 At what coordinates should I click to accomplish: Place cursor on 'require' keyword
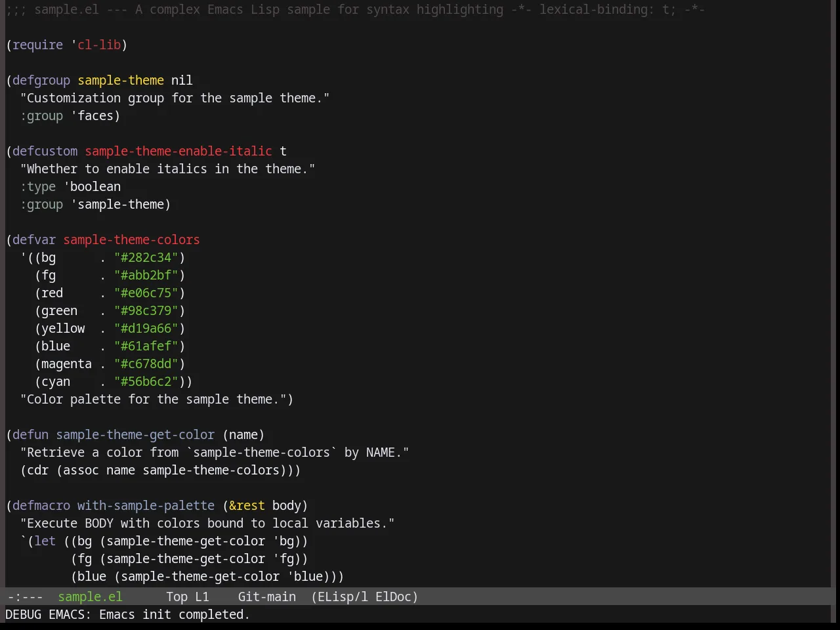(x=37, y=45)
